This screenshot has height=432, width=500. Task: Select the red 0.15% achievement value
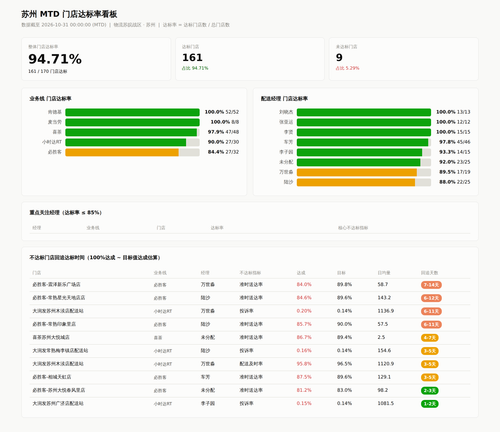pyautogui.click(x=304, y=403)
